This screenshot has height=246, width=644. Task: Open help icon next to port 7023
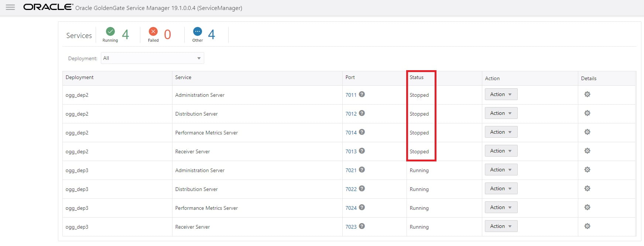pyautogui.click(x=362, y=226)
